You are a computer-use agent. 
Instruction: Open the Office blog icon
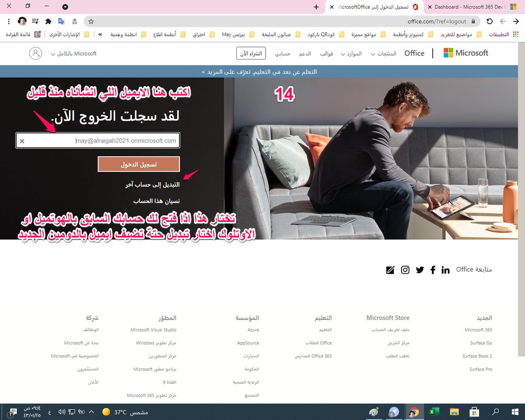point(390,270)
